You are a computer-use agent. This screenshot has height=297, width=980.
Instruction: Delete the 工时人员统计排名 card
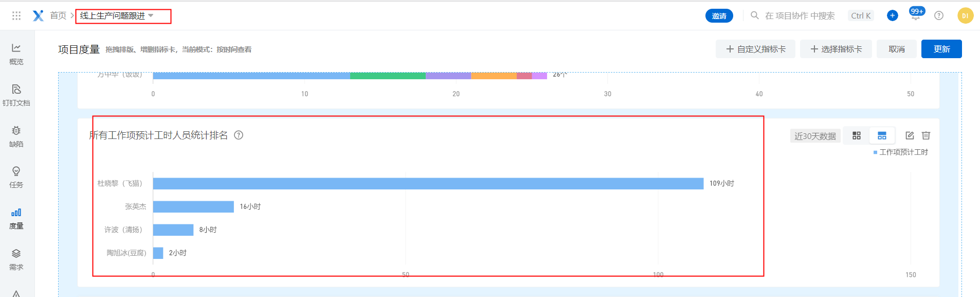pos(926,135)
